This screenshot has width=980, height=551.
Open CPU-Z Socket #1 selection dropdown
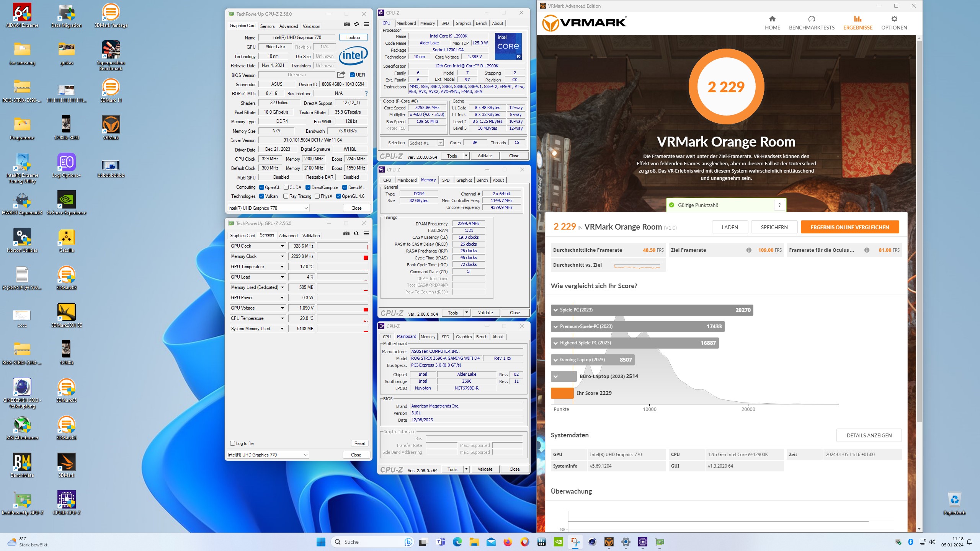coord(426,143)
